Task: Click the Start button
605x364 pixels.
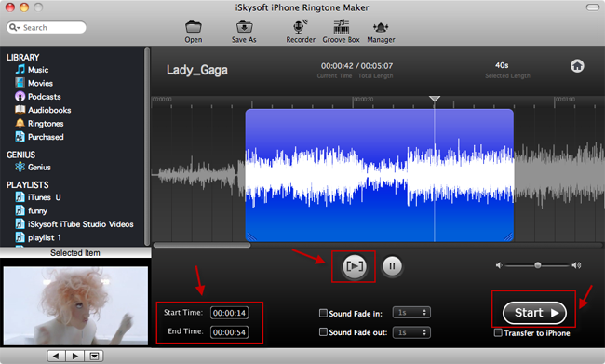Action: (x=534, y=313)
